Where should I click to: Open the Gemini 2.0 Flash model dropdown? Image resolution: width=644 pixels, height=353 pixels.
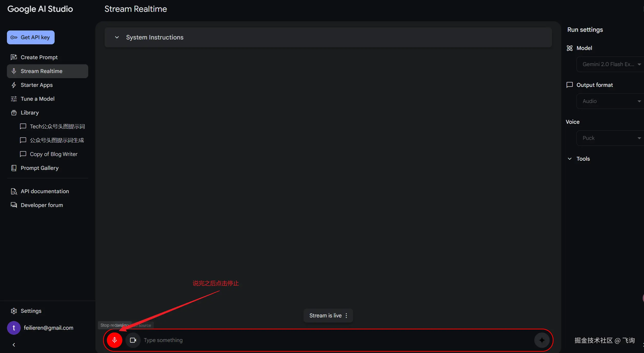click(x=611, y=64)
